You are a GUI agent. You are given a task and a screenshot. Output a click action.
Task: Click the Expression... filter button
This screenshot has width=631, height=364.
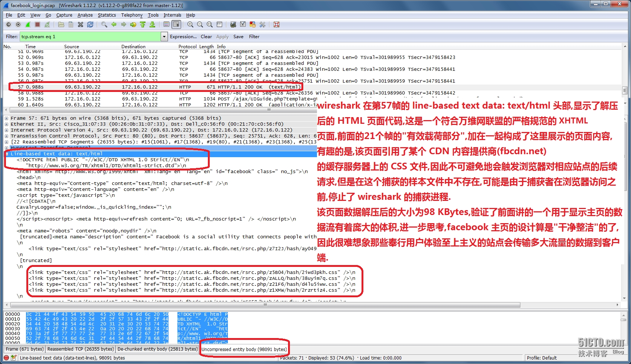pos(183,37)
